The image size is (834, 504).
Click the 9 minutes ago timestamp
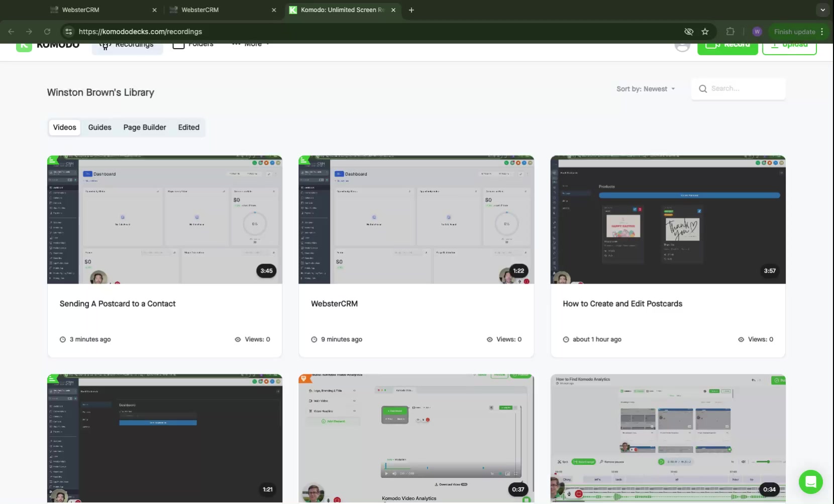click(x=342, y=339)
